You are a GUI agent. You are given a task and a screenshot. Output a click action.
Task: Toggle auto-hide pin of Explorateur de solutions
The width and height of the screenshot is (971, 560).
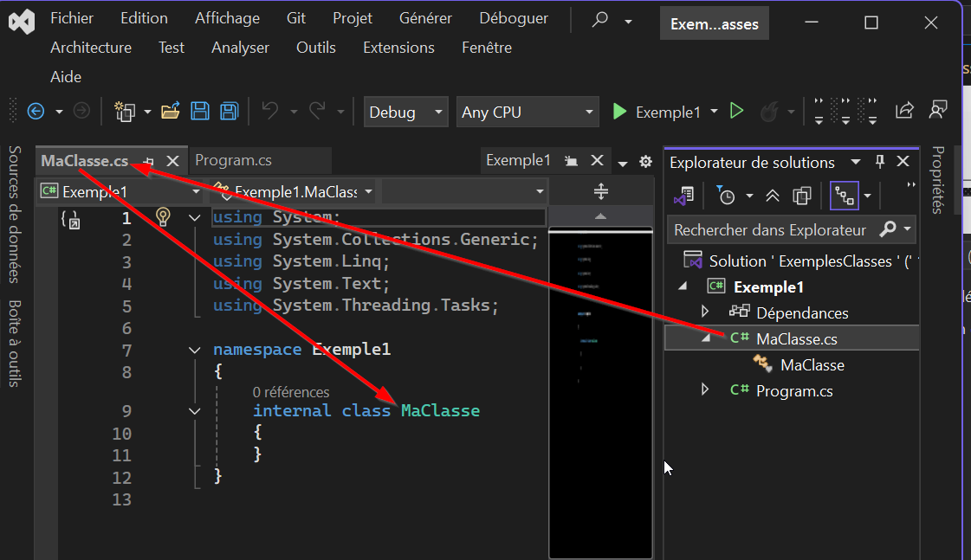880,162
